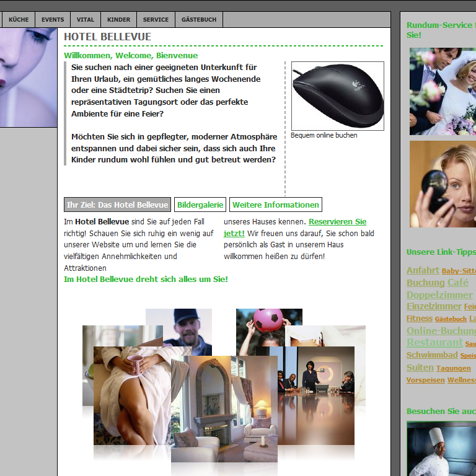Open the SERVICE menu entry
This screenshot has height=476, width=476.
(x=156, y=20)
